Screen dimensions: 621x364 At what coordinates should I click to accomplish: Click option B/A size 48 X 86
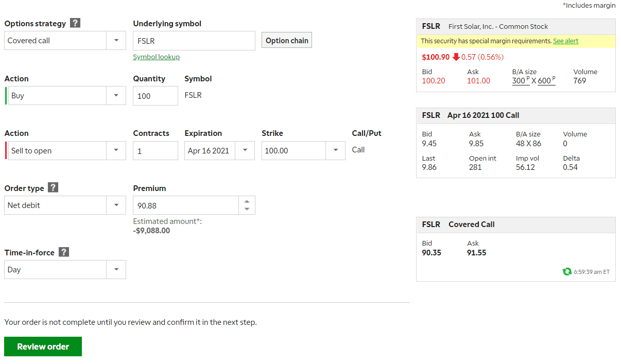coord(528,144)
